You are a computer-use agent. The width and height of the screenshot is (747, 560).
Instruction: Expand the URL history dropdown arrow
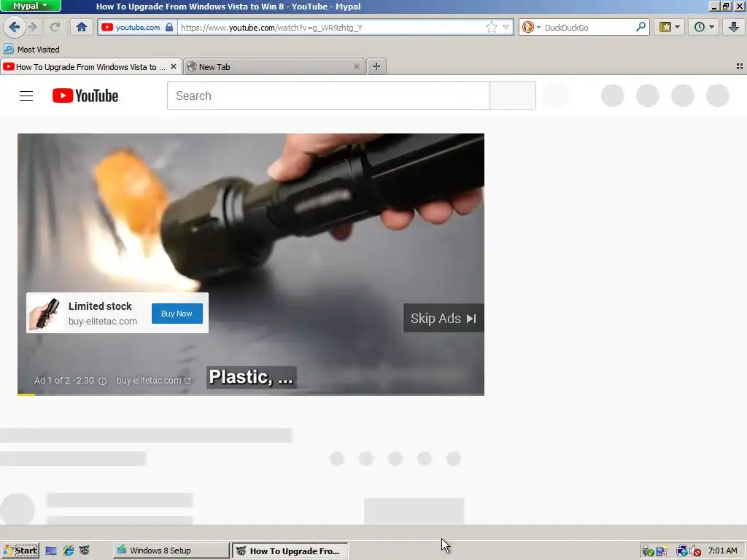(x=506, y=28)
